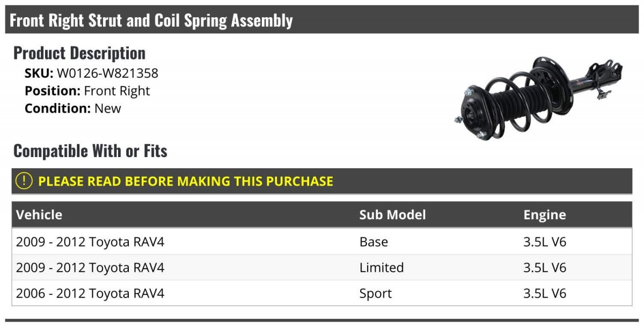Click the Engine column header
644x327 pixels.
point(544,215)
